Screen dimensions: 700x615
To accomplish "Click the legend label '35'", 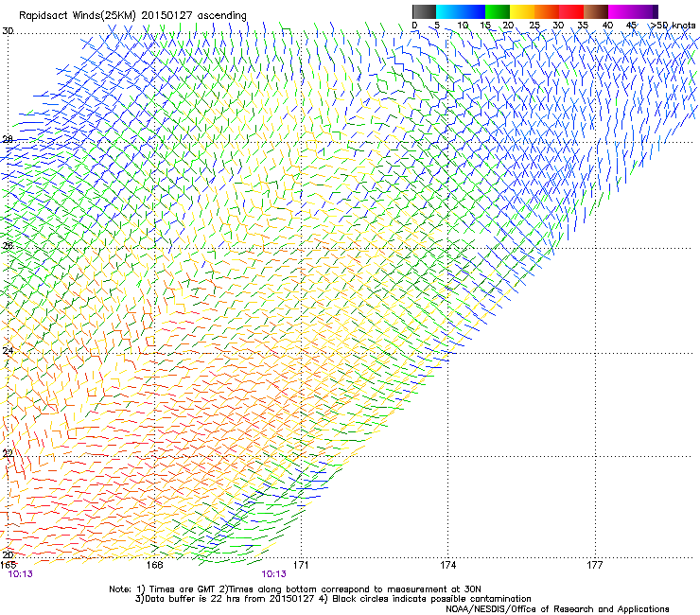I will tap(583, 26).
